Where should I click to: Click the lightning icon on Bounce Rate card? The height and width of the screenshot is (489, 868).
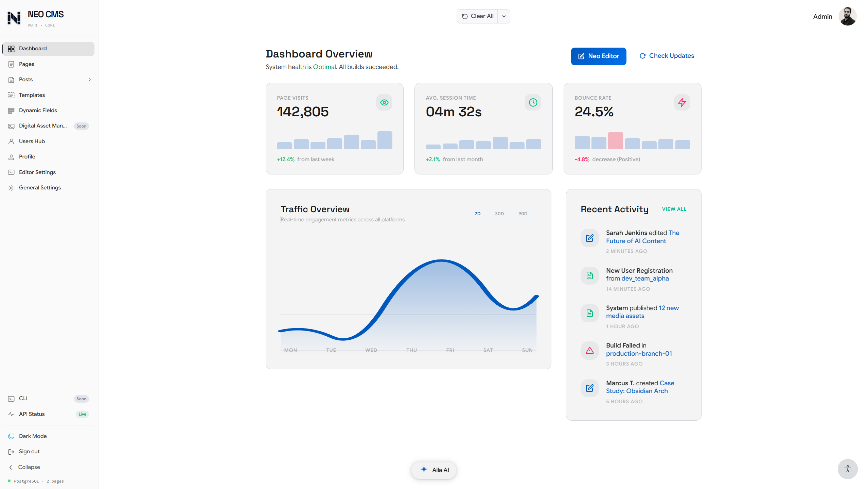pos(681,102)
